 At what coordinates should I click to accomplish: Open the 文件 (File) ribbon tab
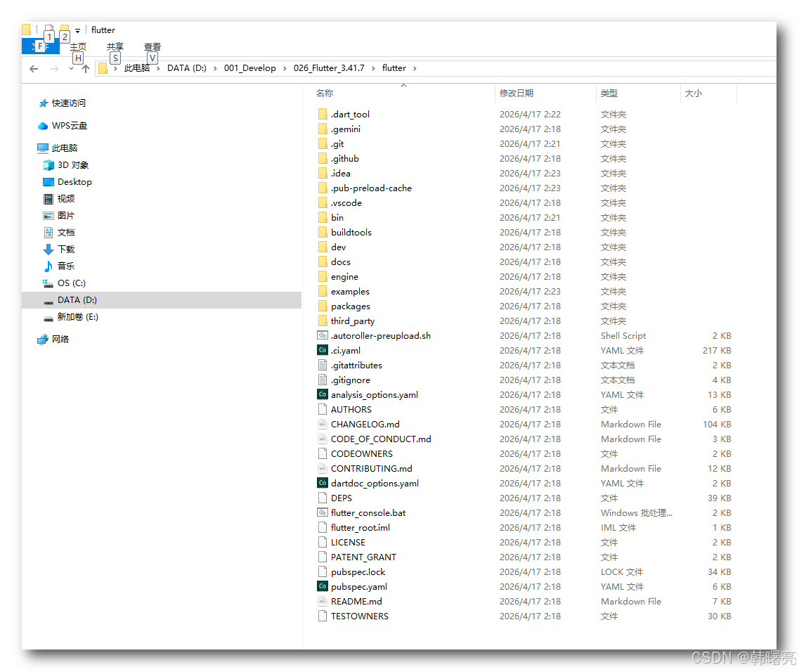40,46
